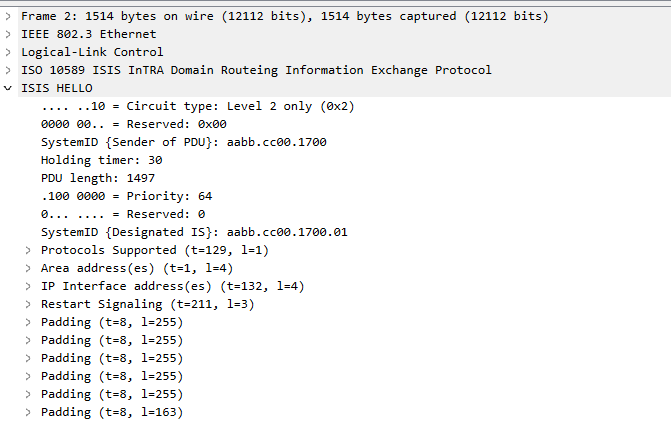Select the SystemID Designated IS line
671x442 pixels.
194,232
